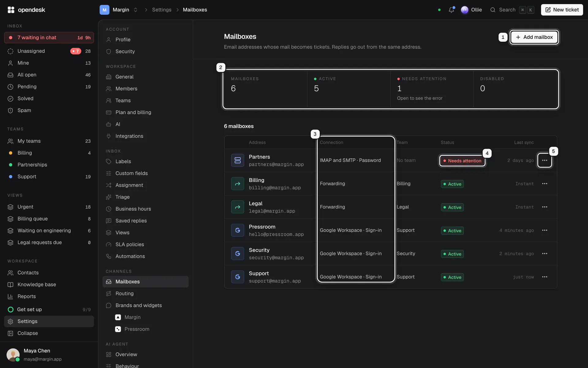Open the Pressroom mailbox three-dot menu
Screen dimensions: 588x368
545,230
